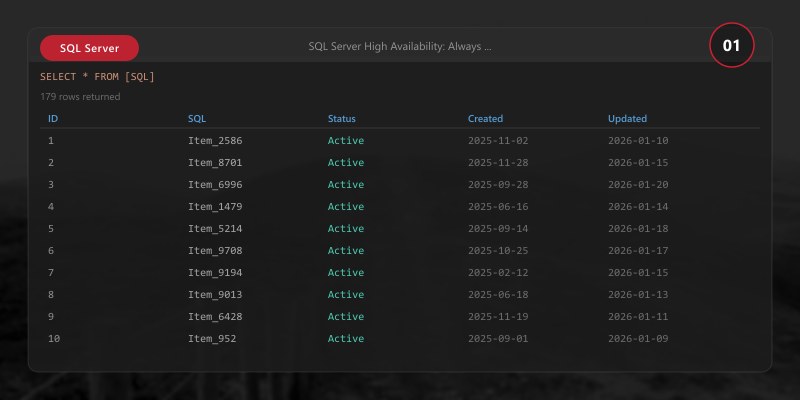Click the 01 circular number badge
Viewport: 800px width, 400px height.
731,45
